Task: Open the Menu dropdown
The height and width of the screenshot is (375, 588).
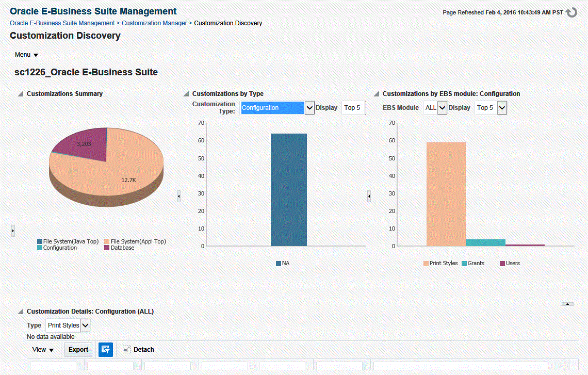Action: (27, 55)
